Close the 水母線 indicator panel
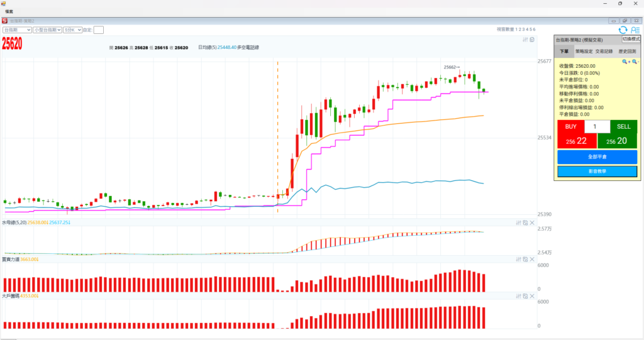 click(x=532, y=222)
